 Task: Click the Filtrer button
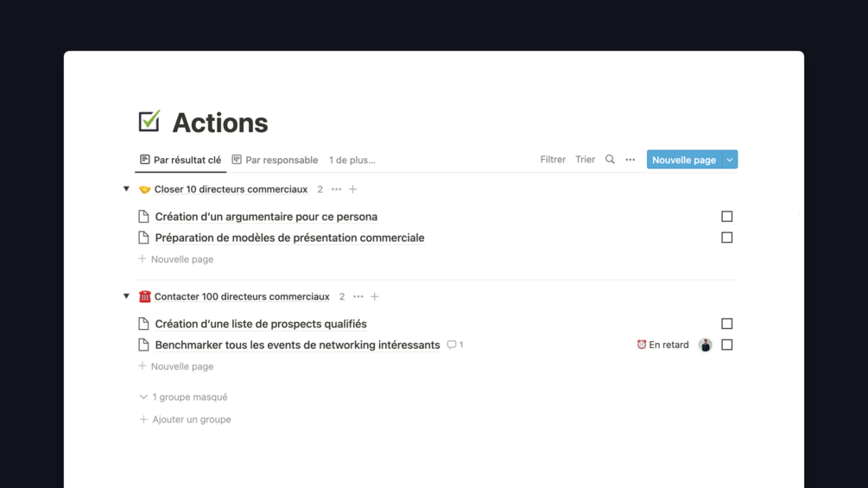[553, 160]
